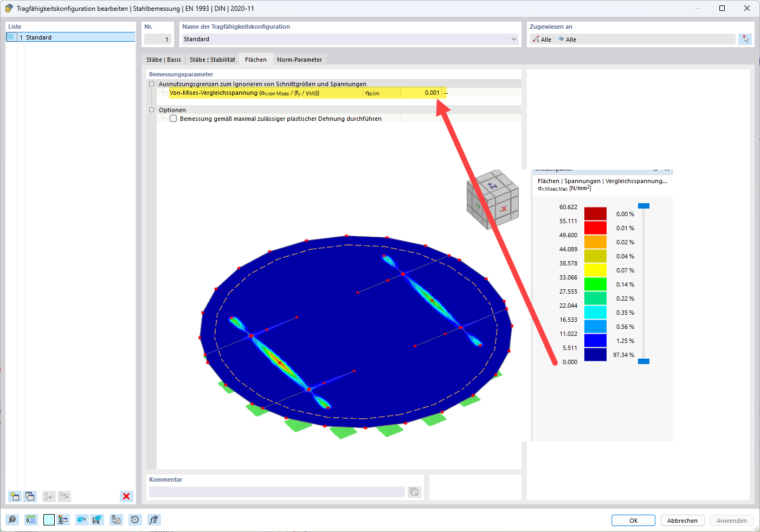
Task: Click the legend value 0.000
Action: [570, 362]
